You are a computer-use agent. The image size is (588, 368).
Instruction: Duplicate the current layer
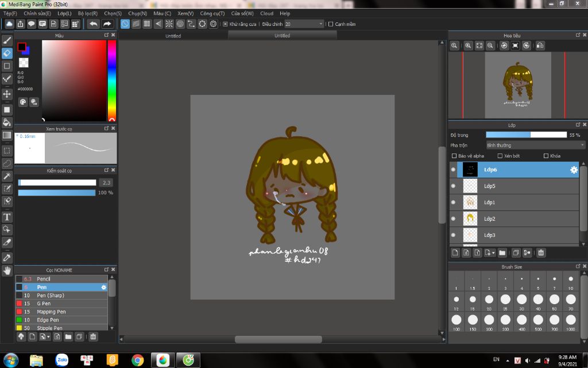point(516,253)
